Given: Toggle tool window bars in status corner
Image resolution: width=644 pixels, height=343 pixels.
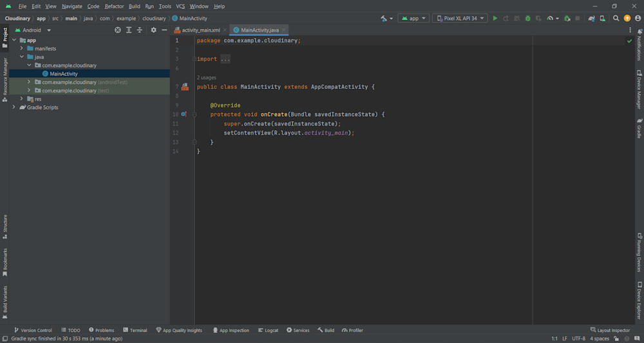Looking at the screenshot, I should [5, 338].
